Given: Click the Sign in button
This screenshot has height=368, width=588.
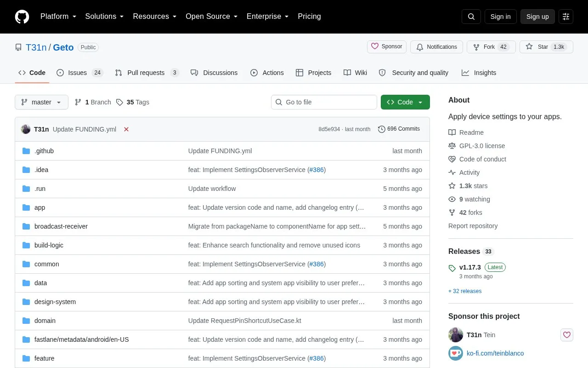Looking at the screenshot, I should coord(501,17).
